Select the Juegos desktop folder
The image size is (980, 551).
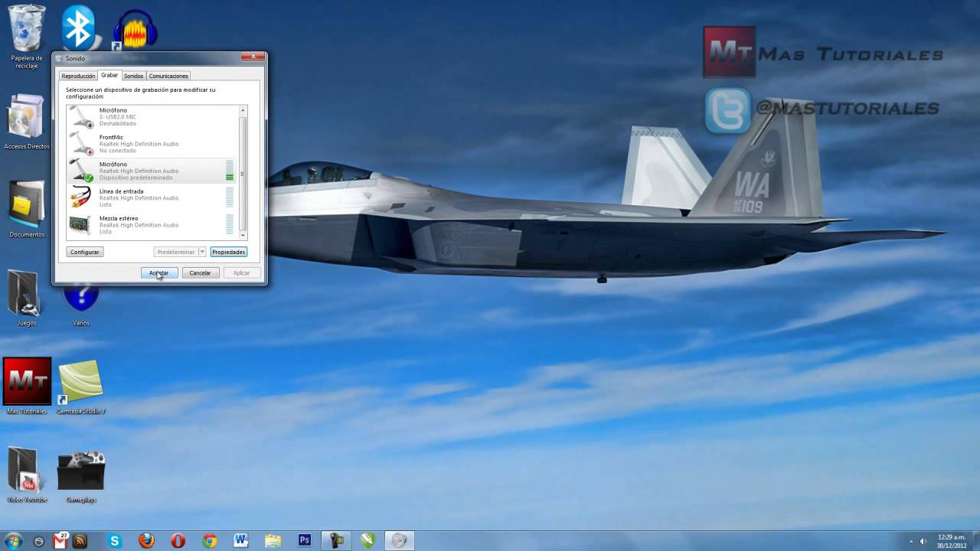tap(27, 298)
